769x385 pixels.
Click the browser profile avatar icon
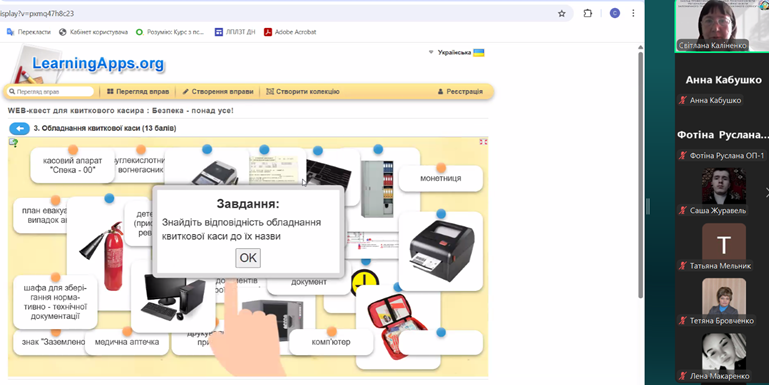coord(615,13)
